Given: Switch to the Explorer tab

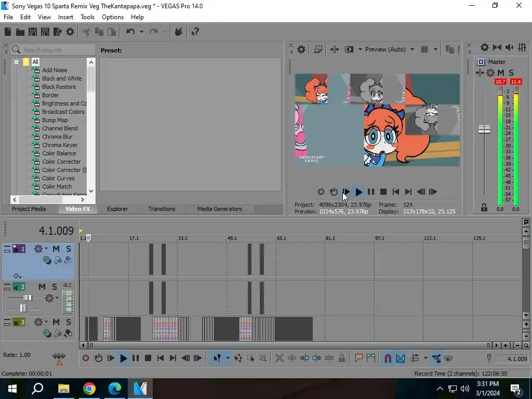Looking at the screenshot, I should [x=117, y=209].
